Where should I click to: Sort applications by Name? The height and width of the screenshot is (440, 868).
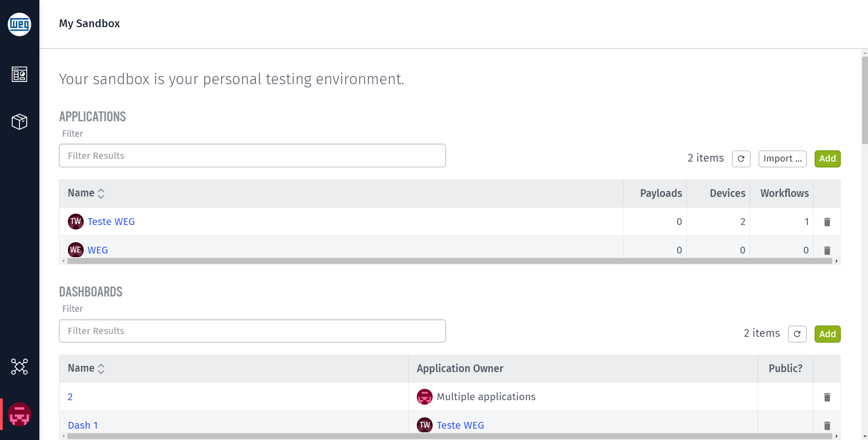86,193
